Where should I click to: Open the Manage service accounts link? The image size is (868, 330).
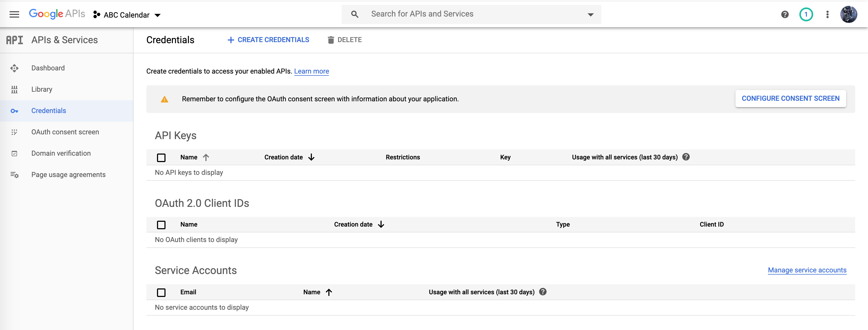807,270
